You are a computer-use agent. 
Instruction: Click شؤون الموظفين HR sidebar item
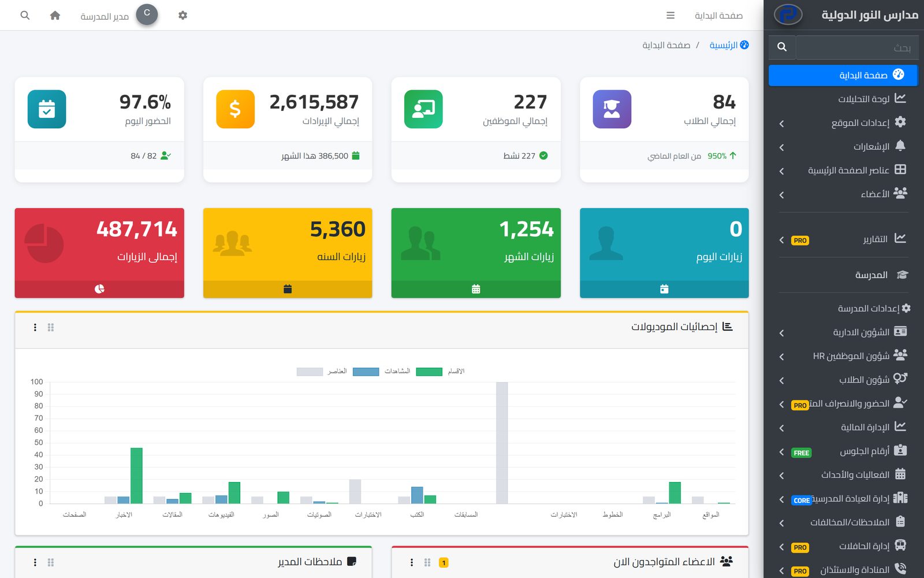pos(843,356)
